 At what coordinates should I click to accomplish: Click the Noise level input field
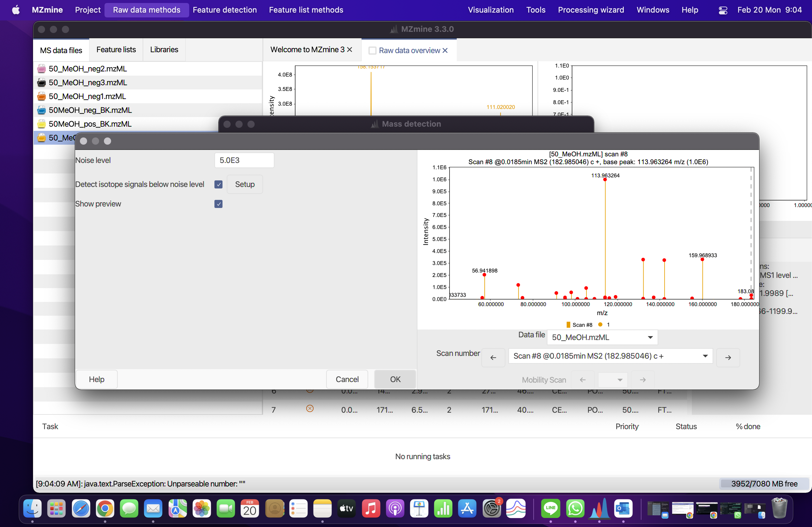pos(244,160)
